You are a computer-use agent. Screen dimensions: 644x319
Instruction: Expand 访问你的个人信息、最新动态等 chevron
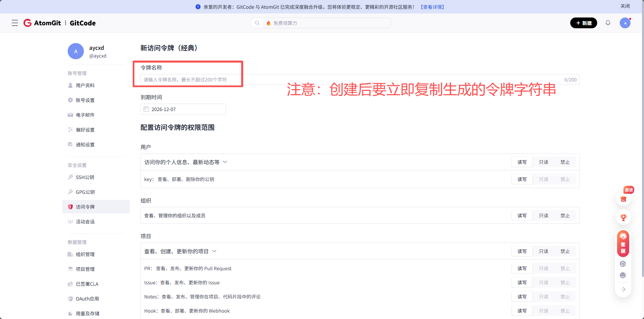[x=225, y=162]
